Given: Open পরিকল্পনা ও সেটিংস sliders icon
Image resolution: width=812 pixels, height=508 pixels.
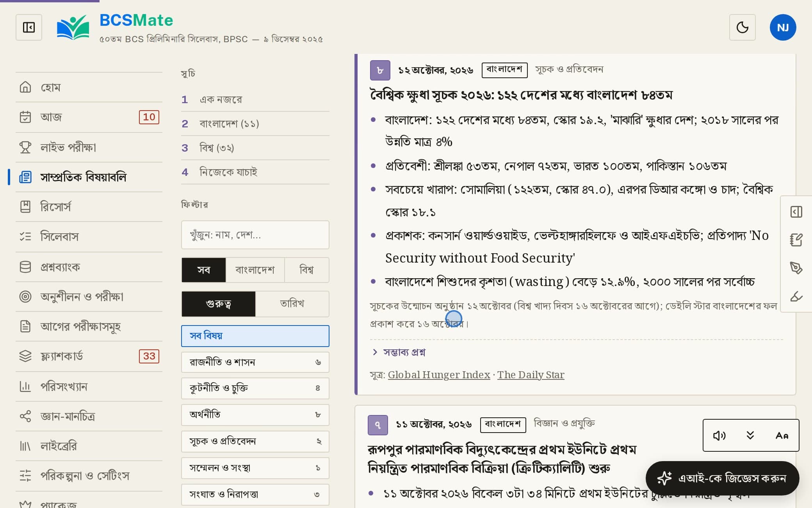Looking at the screenshot, I should [25, 475].
